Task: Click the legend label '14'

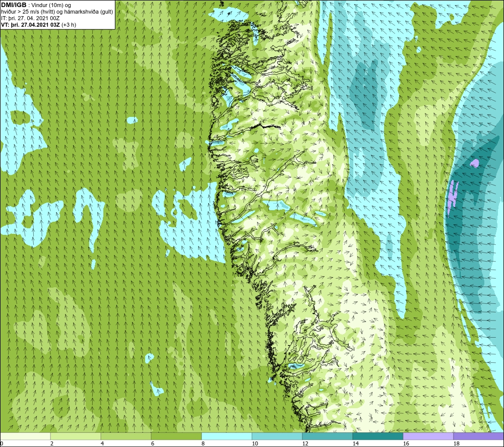Action: (356, 443)
